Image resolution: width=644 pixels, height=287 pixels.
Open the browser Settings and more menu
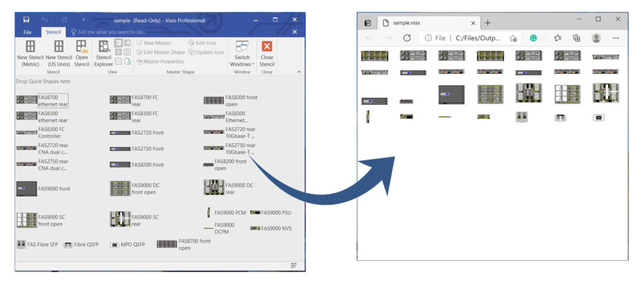coord(615,38)
